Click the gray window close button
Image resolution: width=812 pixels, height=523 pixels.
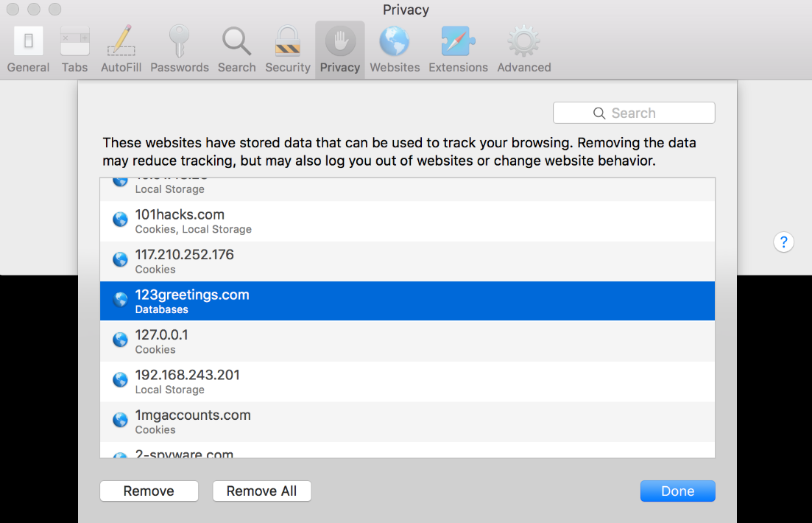pos(13,10)
